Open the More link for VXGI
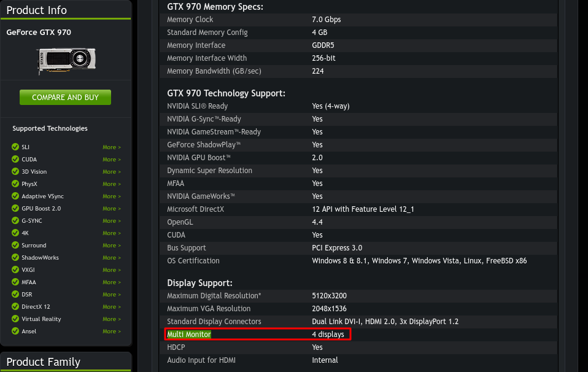Viewport: 588px width, 372px height. (112, 270)
